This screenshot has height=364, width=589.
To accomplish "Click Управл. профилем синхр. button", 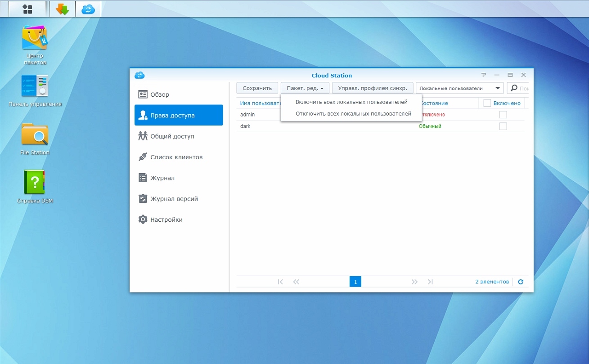I will click(373, 88).
